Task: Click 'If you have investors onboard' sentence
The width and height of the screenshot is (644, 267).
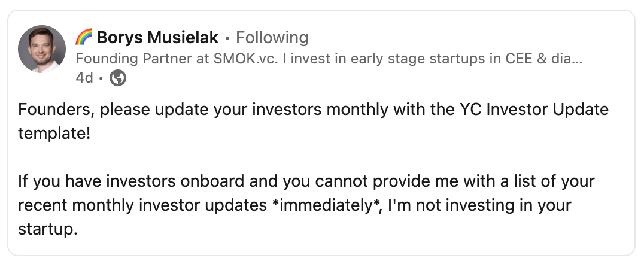Action: coord(131,181)
